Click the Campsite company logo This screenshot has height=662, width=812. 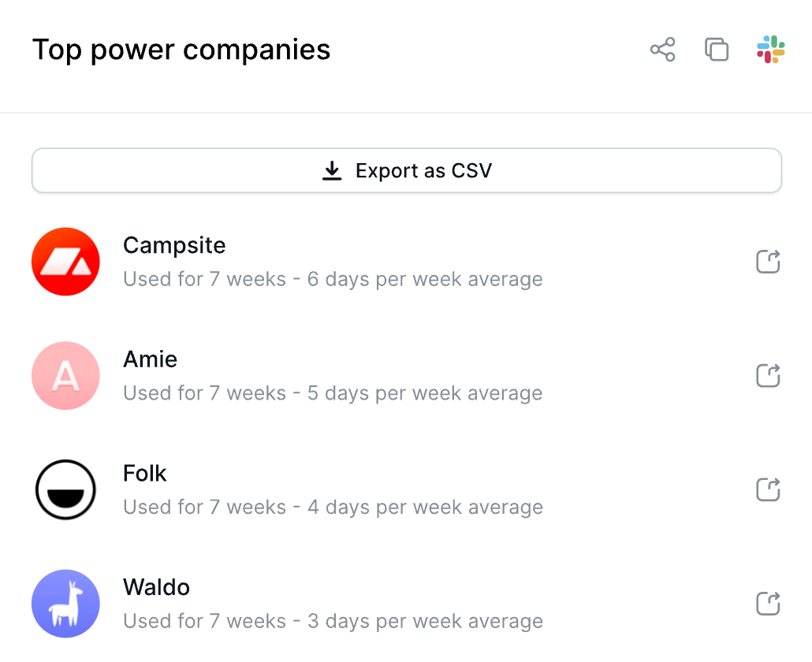coord(65,261)
